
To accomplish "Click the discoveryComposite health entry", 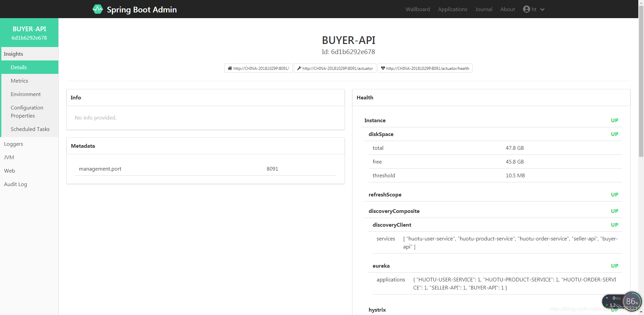I will click(x=493, y=211).
